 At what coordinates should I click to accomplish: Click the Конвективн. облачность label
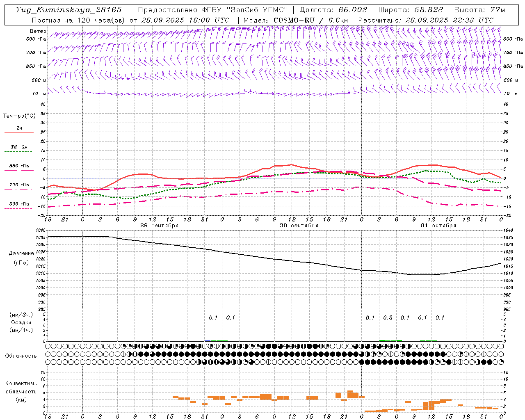(x=21, y=388)
